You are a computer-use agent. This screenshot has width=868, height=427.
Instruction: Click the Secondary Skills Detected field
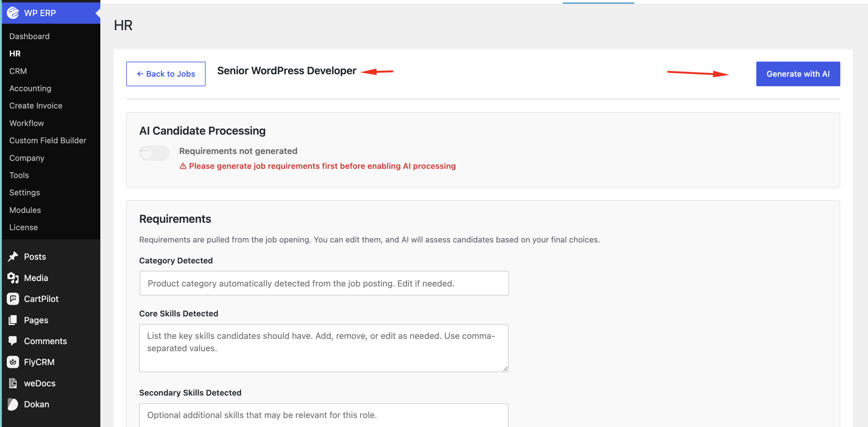pyautogui.click(x=324, y=415)
